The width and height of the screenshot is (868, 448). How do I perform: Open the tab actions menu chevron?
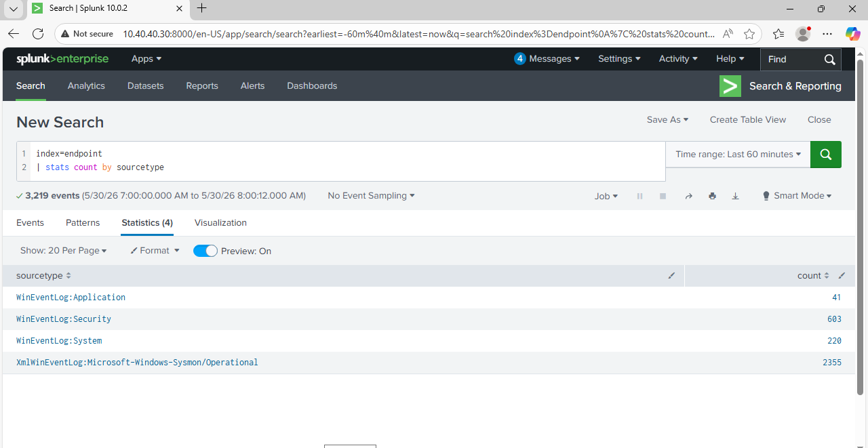(14, 9)
